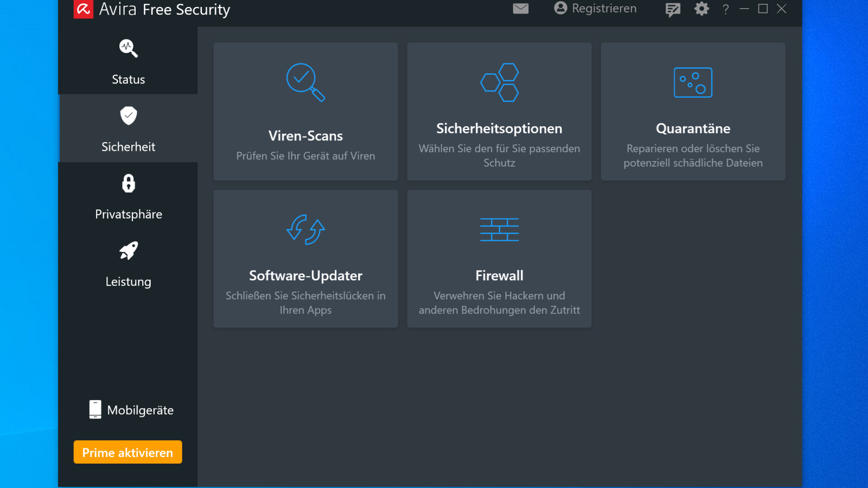Click the Sicherheit shield icon
The height and width of the screenshot is (488, 868).
click(127, 115)
